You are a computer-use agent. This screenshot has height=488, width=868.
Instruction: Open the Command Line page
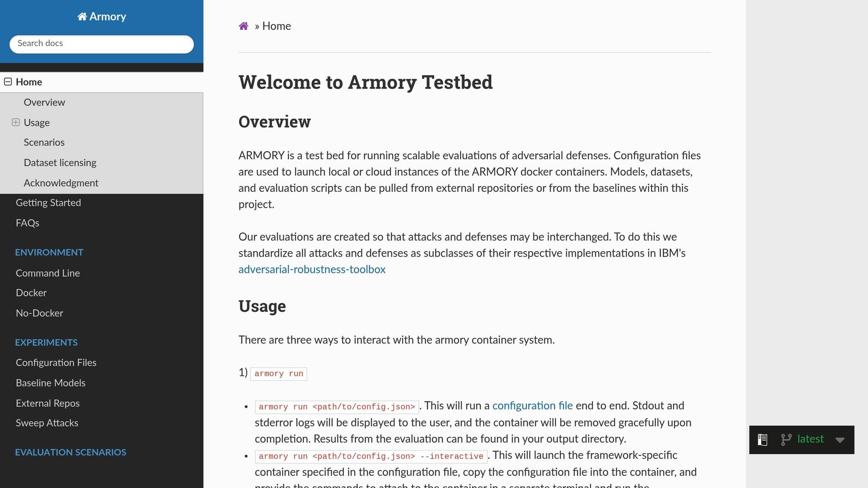click(48, 273)
